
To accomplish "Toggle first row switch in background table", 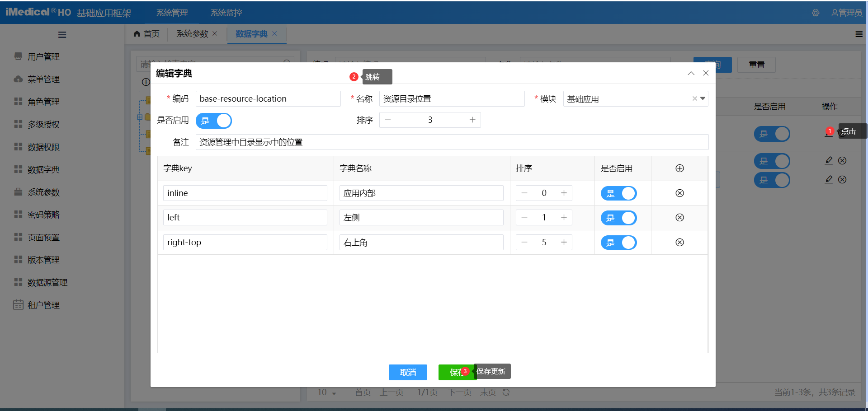I will [x=772, y=134].
